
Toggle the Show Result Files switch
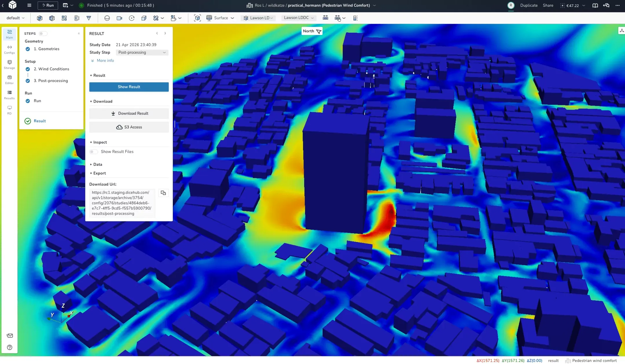(x=94, y=152)
